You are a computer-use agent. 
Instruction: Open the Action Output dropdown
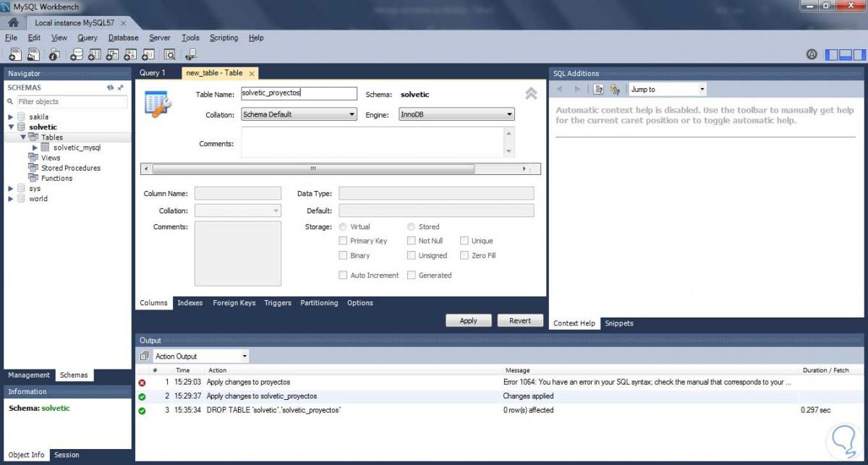pos(200,356)
